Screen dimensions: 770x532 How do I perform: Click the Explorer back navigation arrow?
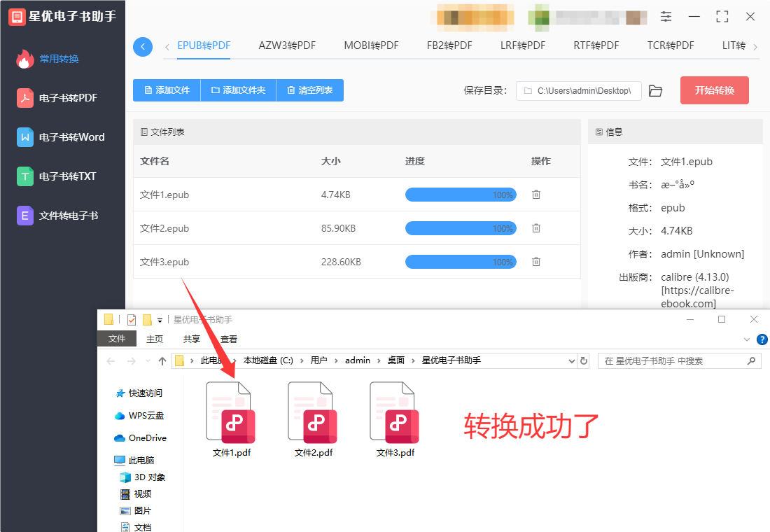pyautogui.click(x=111, y=361)
